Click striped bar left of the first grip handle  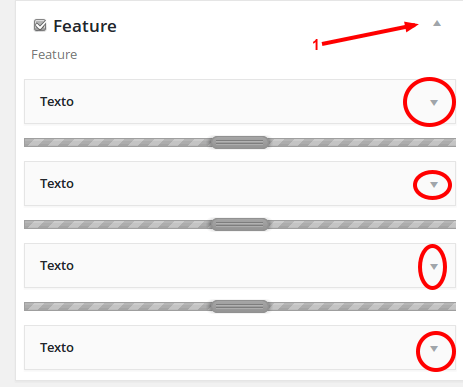117,142
